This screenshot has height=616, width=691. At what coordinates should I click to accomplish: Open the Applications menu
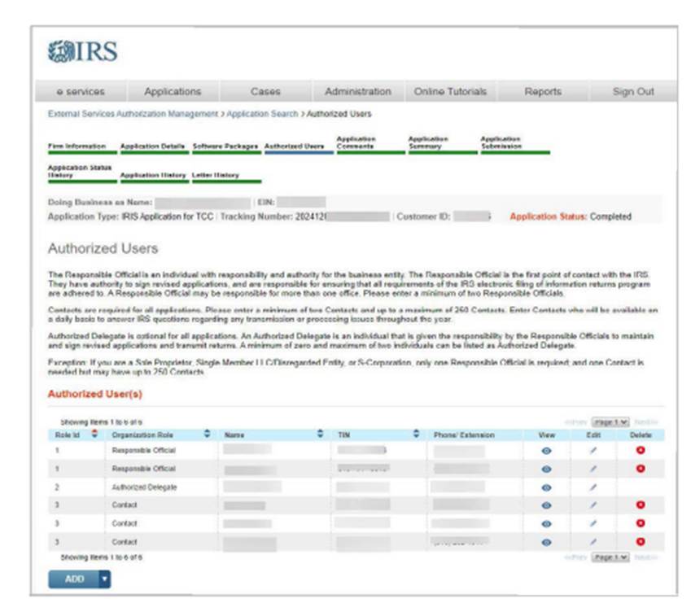pyautogui.click(x=173, y=92)
